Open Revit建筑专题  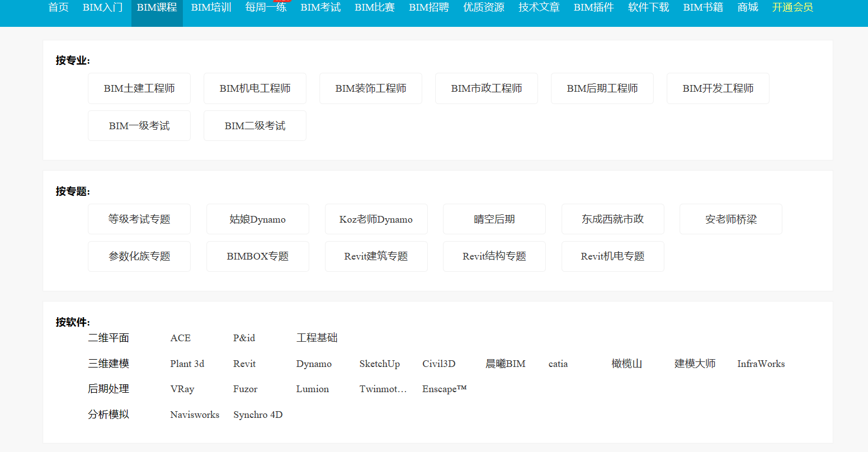coord(376,256)
